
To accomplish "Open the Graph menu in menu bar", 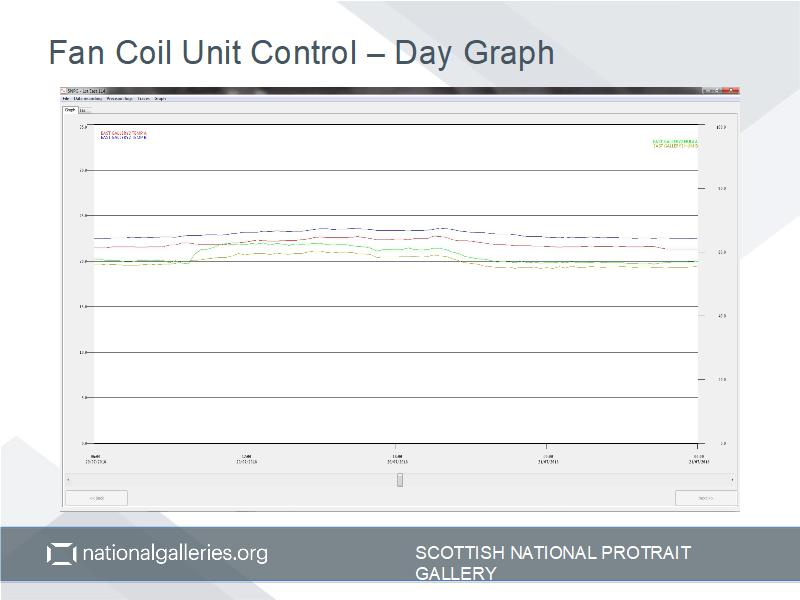I will tap(160, 99).
